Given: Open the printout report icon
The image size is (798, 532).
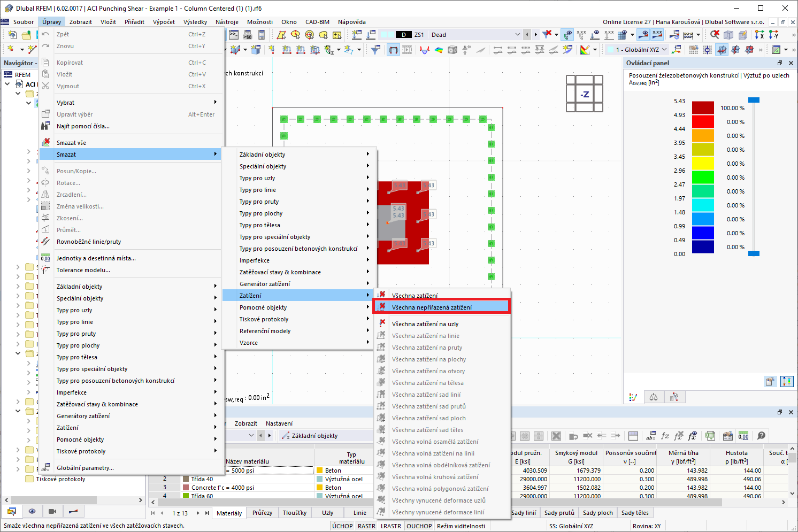Looking at the screenshot, I should 262,35.
